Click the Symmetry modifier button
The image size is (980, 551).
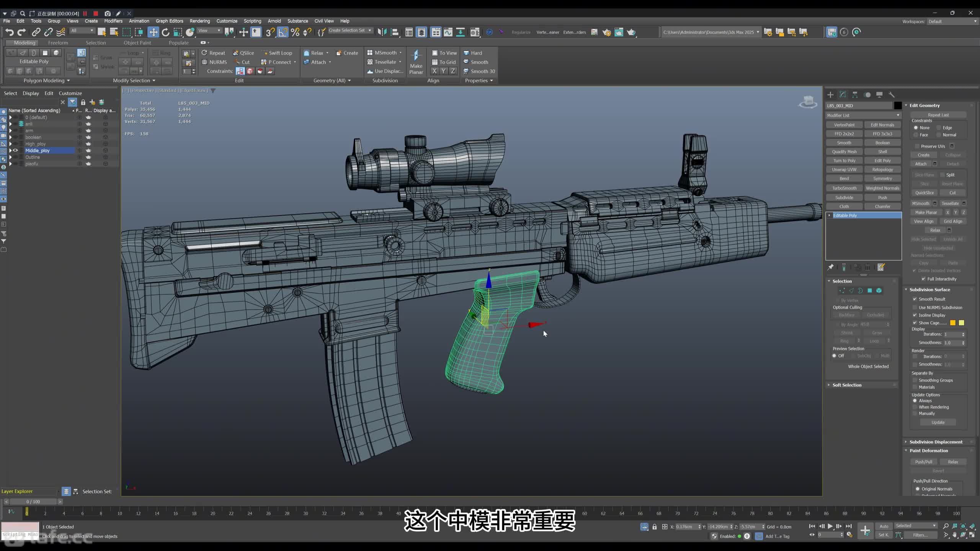coord(882,179)
